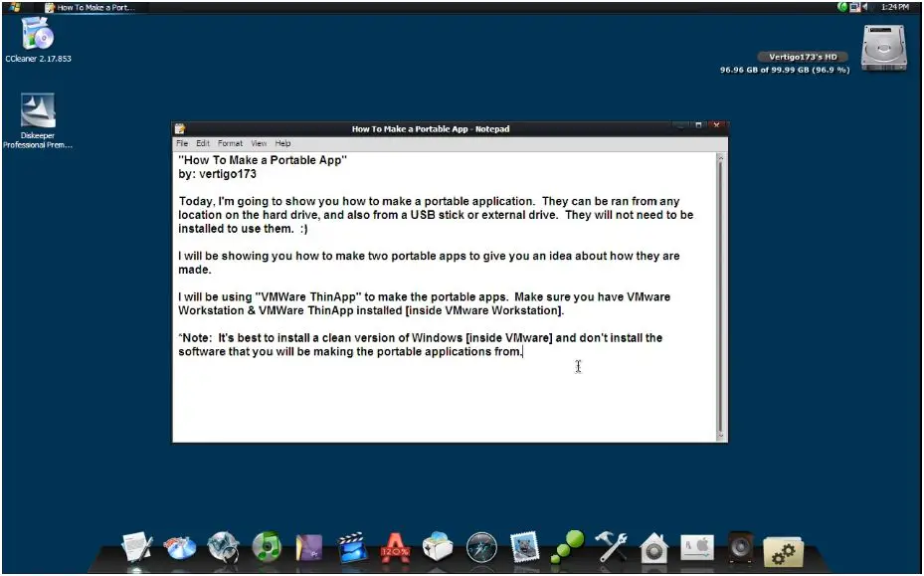Open the globe network dock icon

[x=224, y=547]
